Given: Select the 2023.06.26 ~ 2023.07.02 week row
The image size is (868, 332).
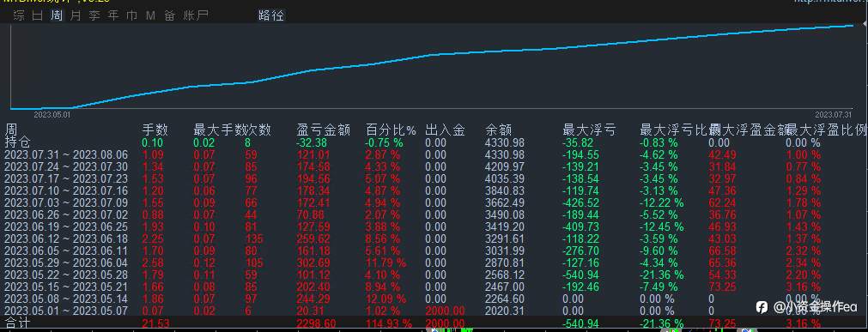Looking at the screenshot, I should point(66,214).
